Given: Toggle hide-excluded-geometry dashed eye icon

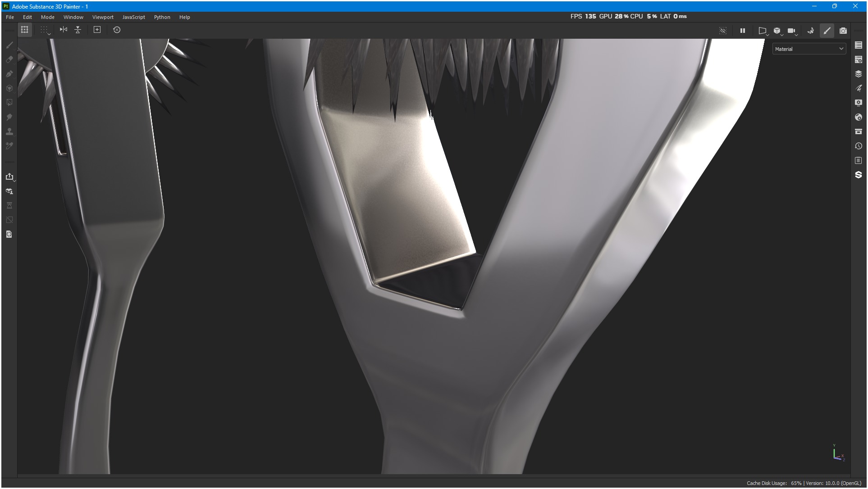Looking at the screenshot, I should 723,31.
